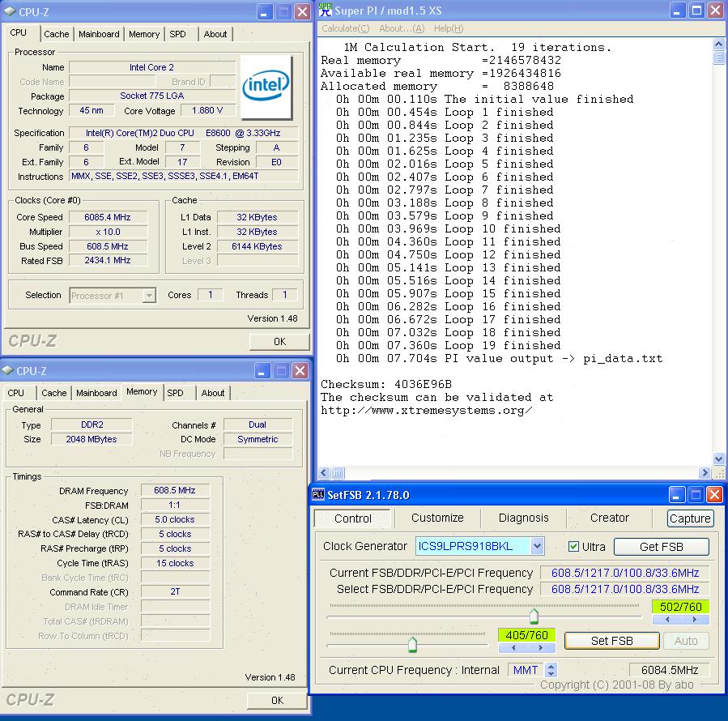Click the Current CPU Frequency 6084.5MHz field

pyautogui.click(x=670, y=670)
